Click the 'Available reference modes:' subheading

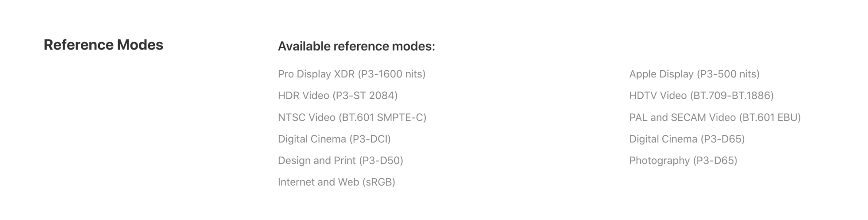click(356, 46)
